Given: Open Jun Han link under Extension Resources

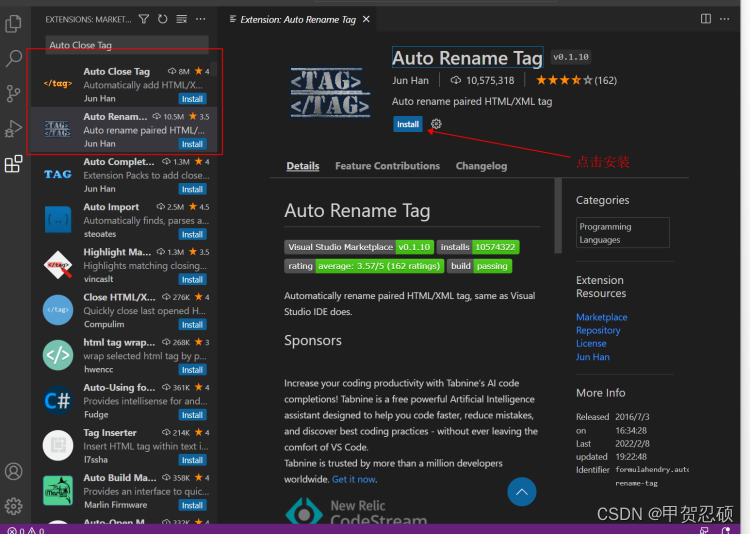Looking at the screenshot, I should (x=593, y=357).
